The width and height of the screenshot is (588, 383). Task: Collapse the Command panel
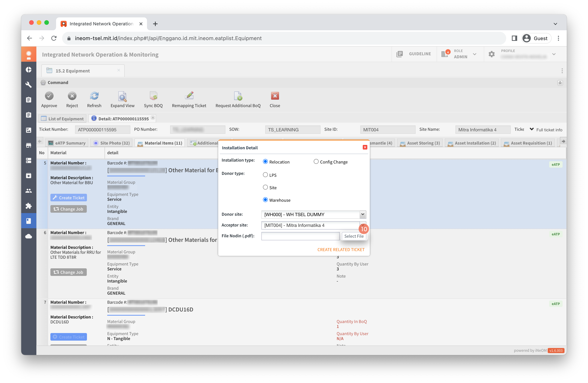point(560,83)
